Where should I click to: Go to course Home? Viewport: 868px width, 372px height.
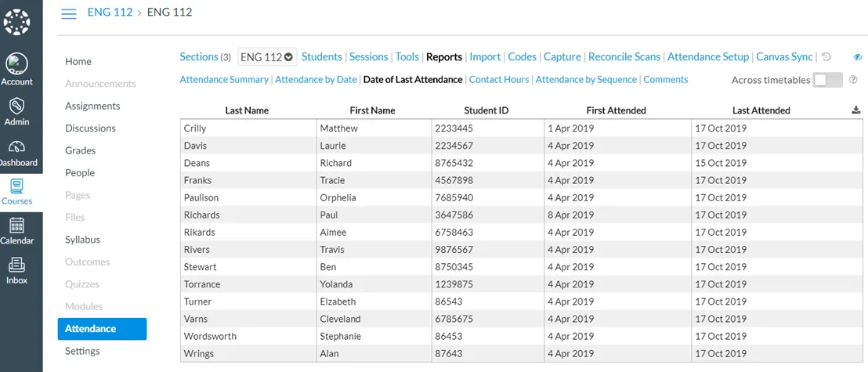point(78,61)
